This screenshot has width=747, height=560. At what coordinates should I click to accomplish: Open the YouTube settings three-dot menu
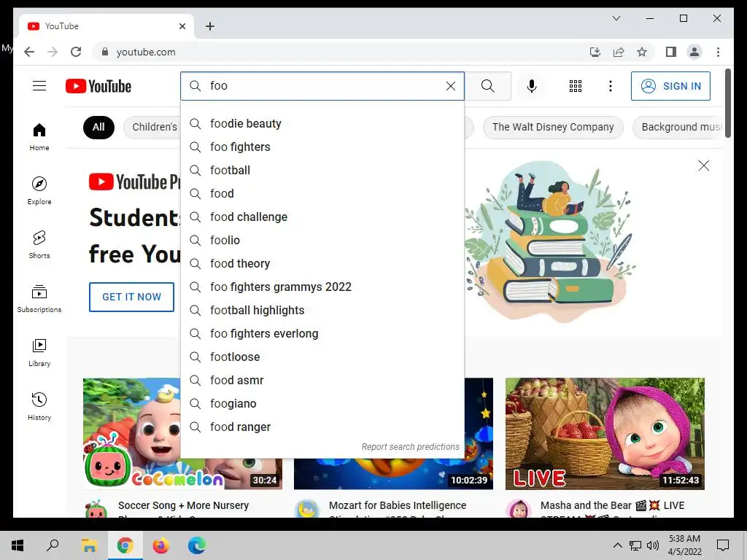tap(611, 86)
